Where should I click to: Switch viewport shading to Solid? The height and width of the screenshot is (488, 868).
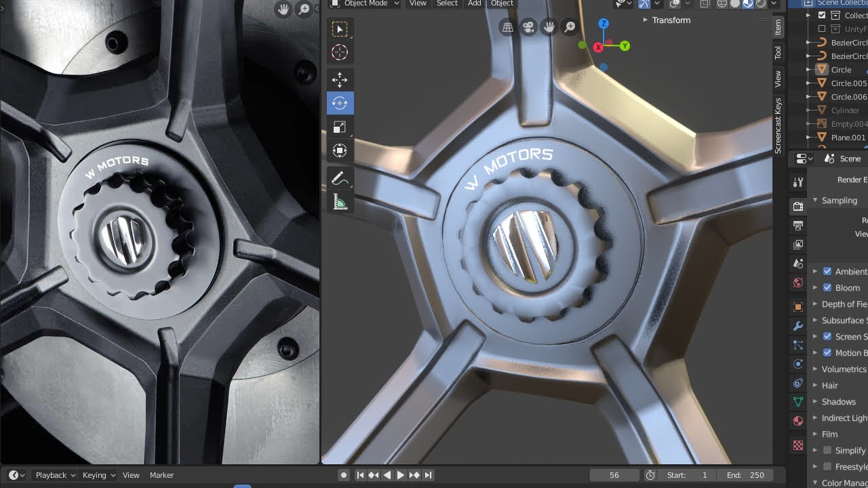click(x=734, y=3)
